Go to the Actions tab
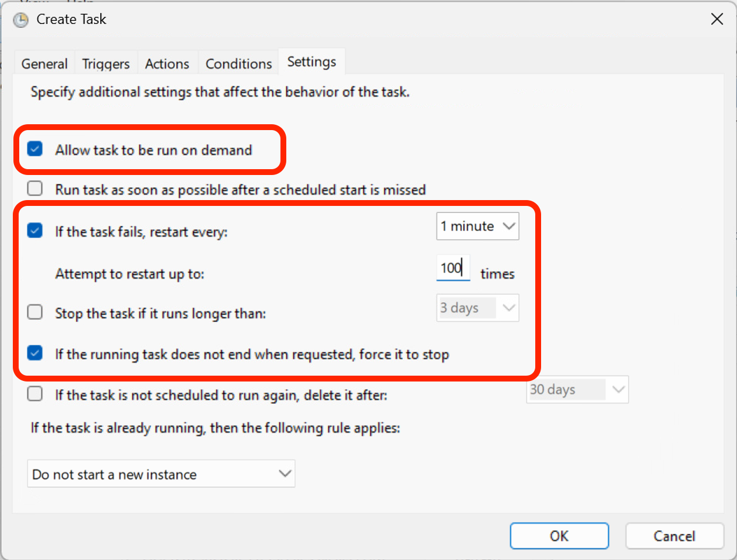The image size is (737, 560). pos(167,64)
